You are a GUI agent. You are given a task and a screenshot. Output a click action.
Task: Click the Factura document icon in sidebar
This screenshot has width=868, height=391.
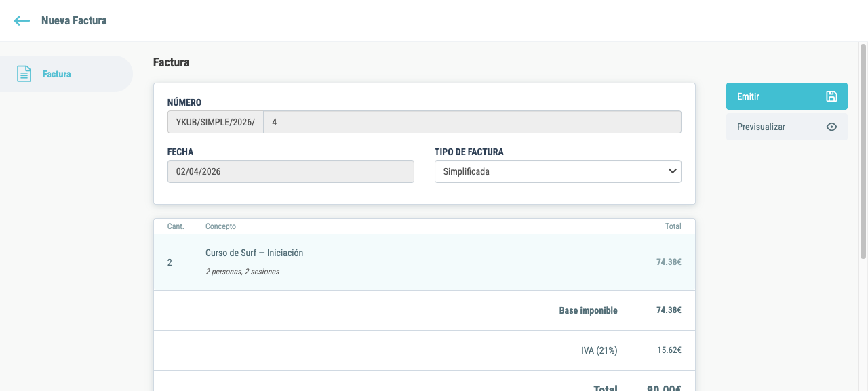coord(24,74)
